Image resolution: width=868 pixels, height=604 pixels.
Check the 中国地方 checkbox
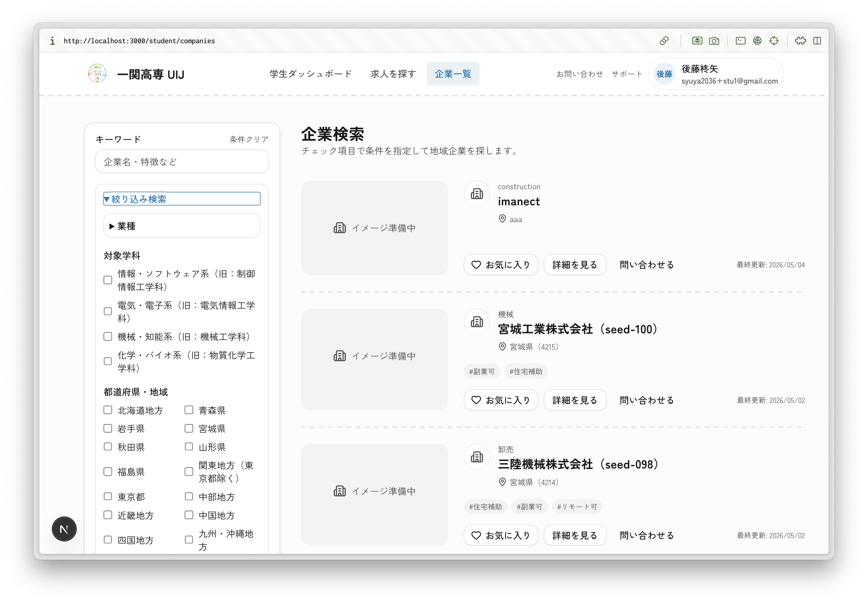tap(189, 515)
